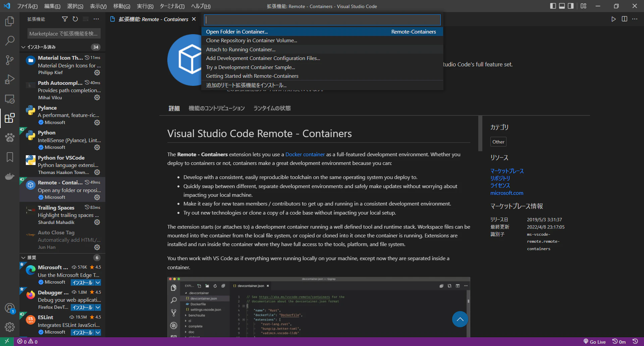
Task: Focus the command palette input field
Action: click(322, 20)
